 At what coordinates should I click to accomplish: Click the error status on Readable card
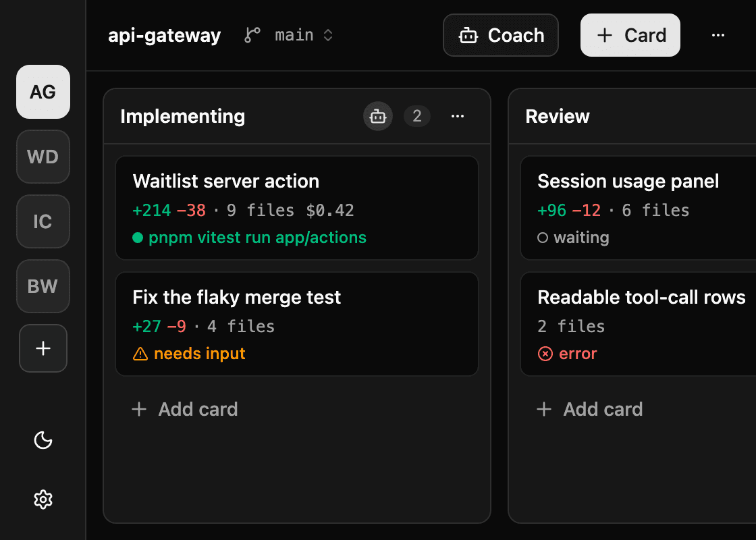click(x=568, y=354)
